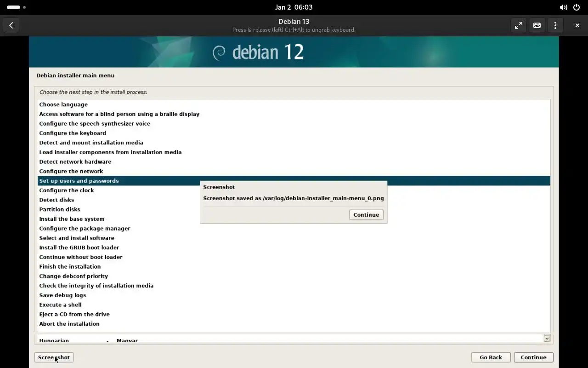Toggle fullscreen mode for the VM
Screen dimensions: 588x368
(x=519, y=25)
